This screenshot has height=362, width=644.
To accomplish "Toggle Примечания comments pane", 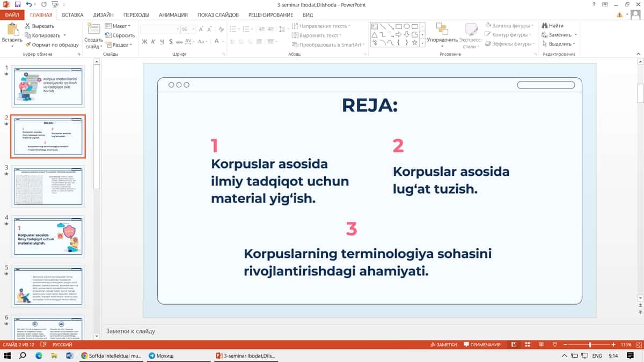I will (x=482, y=344).
